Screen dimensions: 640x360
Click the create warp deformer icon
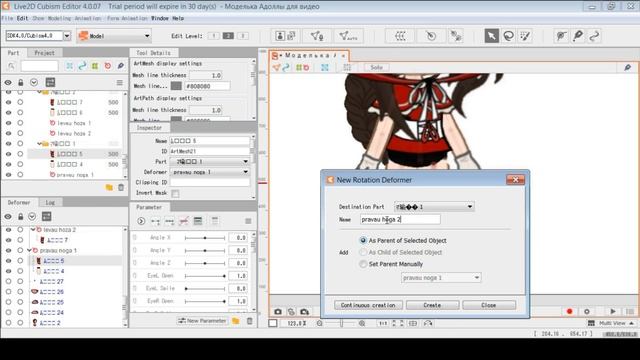pos(400,36)
